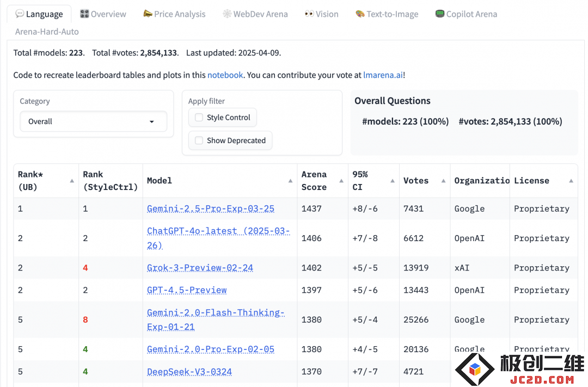Click the votes value 25266
588x387 pixels.
click(x=416, y=320)
